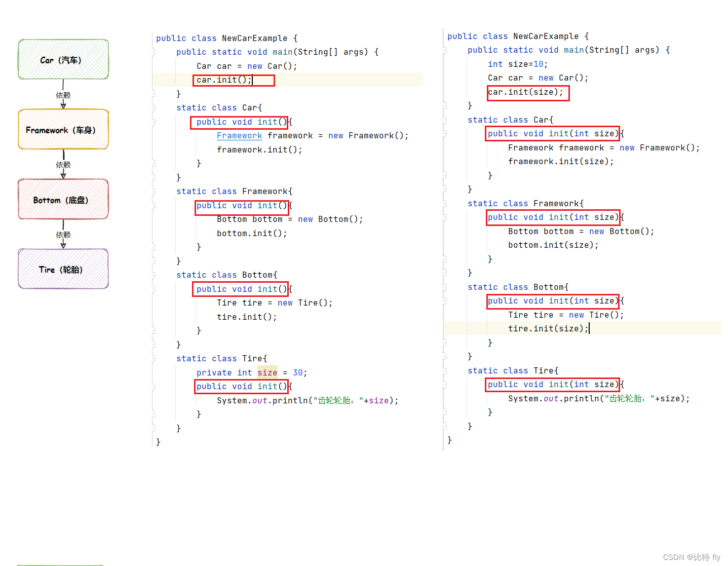Click the highlighted line tire.init(size);
728x566 pixels.
pyautogui.click(x=548, y=329)
